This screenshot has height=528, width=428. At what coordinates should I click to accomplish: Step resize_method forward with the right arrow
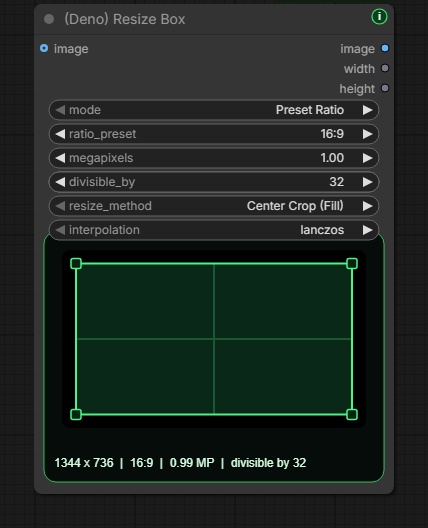[368, 206]
